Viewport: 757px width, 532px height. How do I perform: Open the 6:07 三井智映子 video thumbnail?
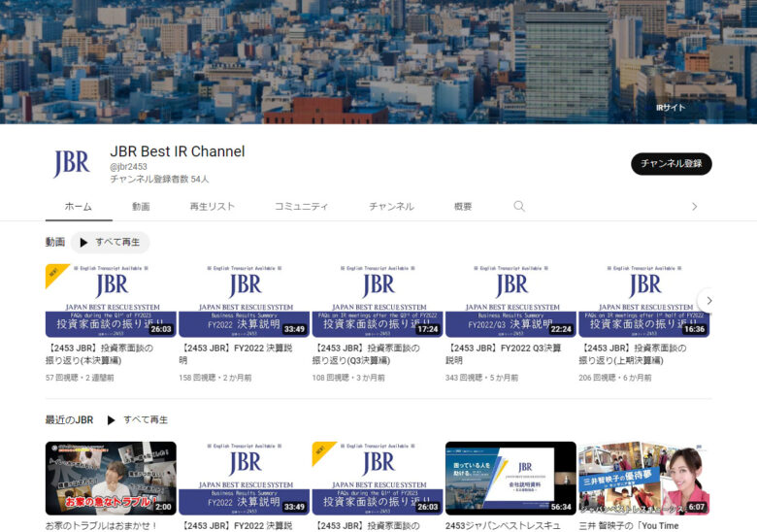[644, 478]
